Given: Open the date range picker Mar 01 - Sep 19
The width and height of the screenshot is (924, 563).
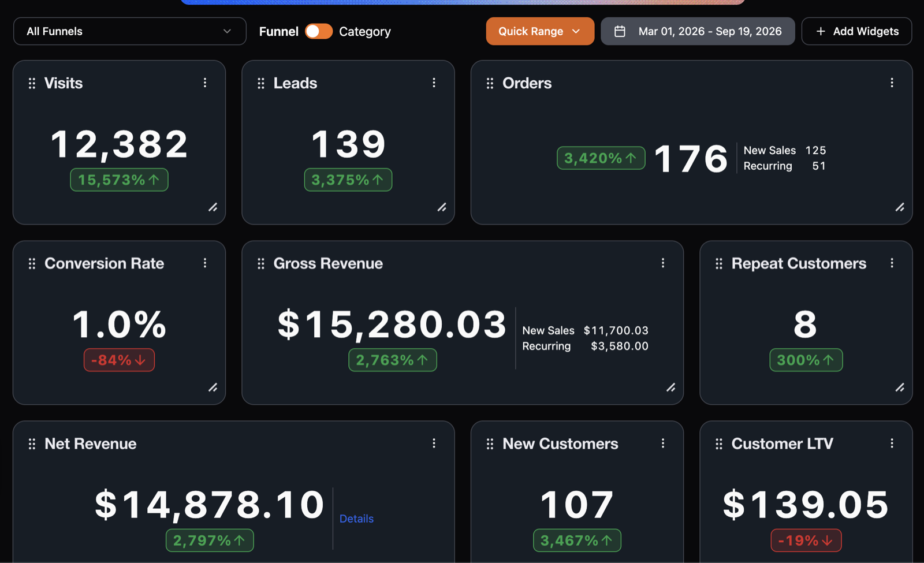Looking at the screenshot, I should 698,31.
